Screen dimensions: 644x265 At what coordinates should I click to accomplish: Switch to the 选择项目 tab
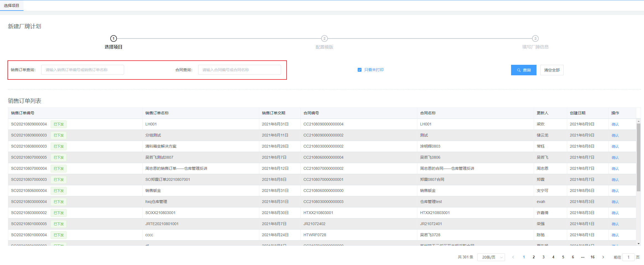[12, 6]
